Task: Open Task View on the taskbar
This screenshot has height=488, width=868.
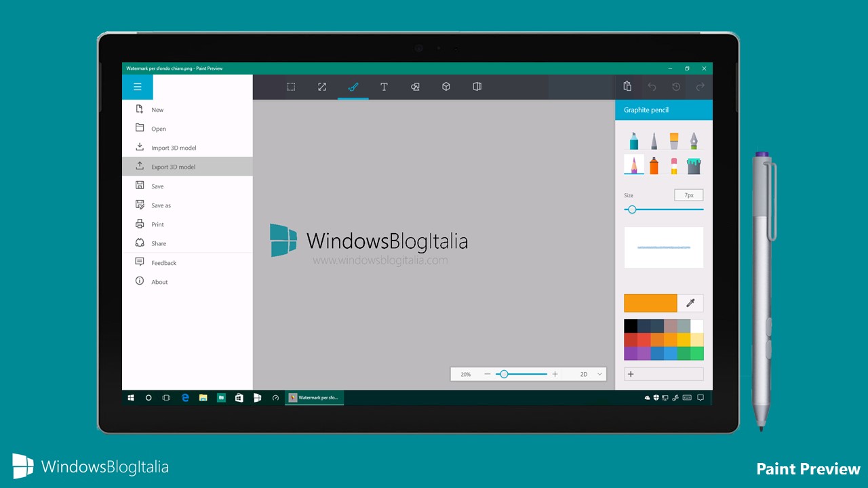Action: (x=166, y=398)
